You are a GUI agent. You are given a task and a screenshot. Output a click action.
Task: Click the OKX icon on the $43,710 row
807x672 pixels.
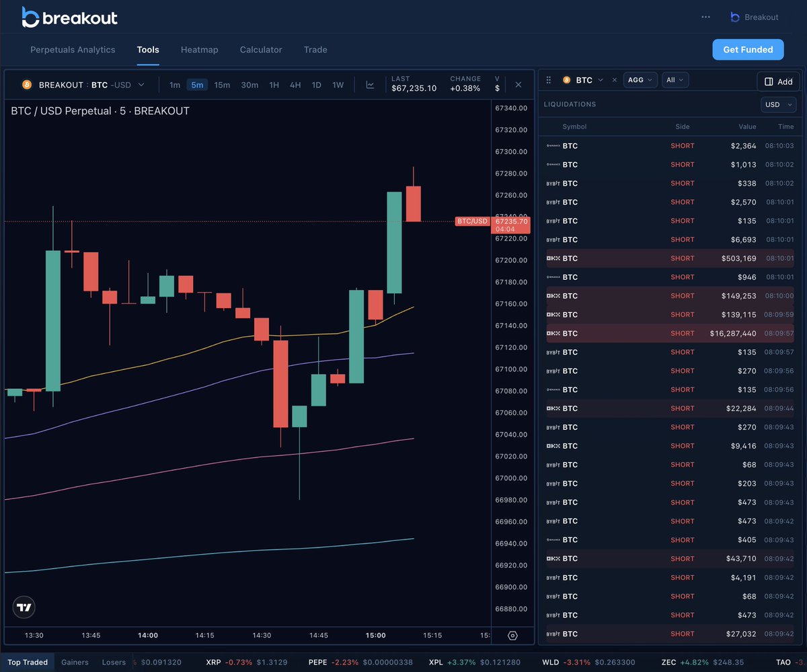[x=553, y=559]
